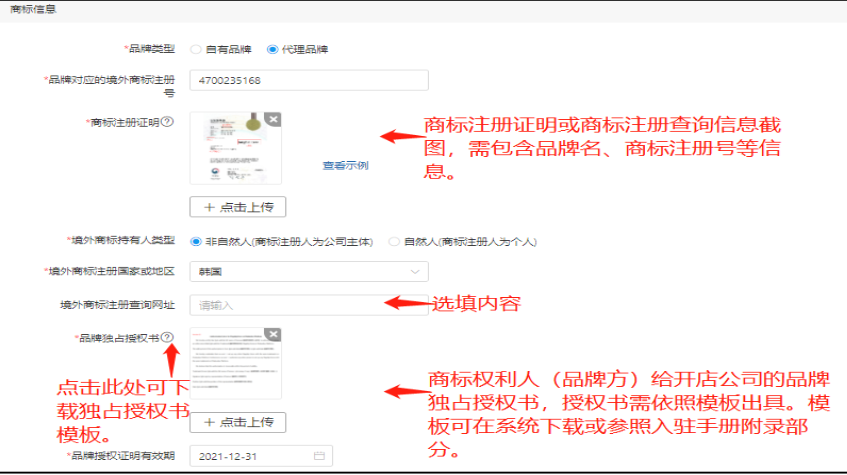Click 点击上传 button under 商标注册证明
The image size is (847, 475).
tap(238, 207)
